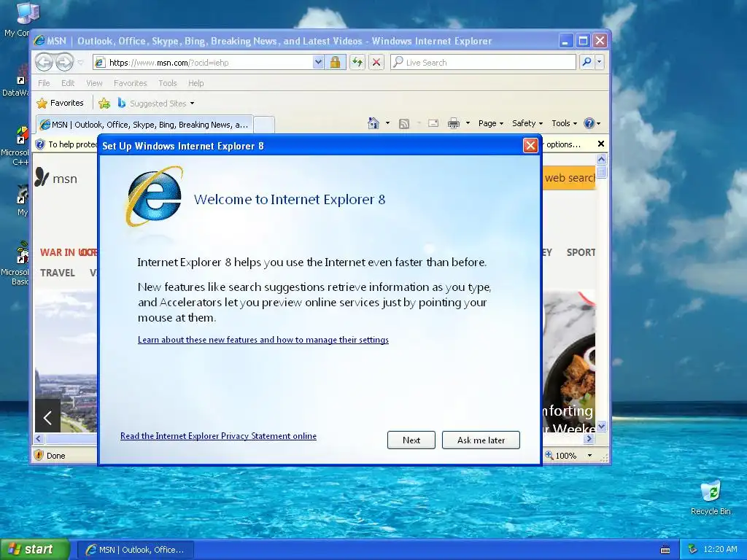Image resolution: width=747 pixels, height=560 pixels.
Task: Expand the zoom level dropdown arrow
Action: click(589, 456)
